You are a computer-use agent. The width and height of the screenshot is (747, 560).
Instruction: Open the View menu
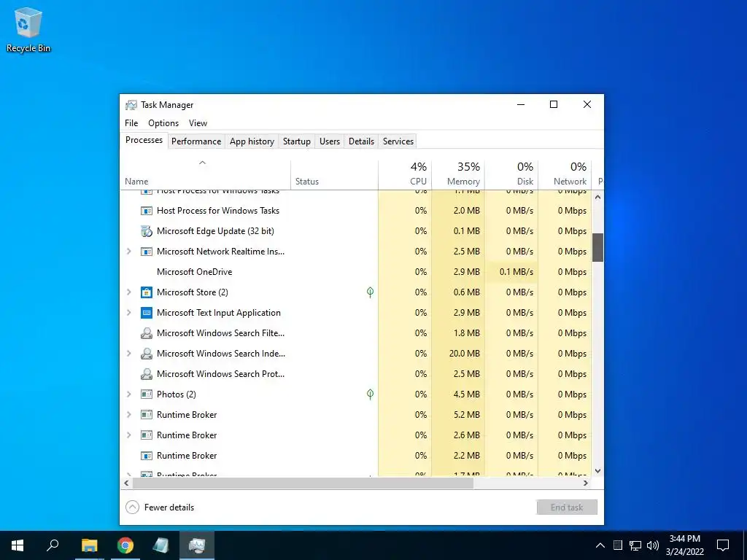point(198,122)
